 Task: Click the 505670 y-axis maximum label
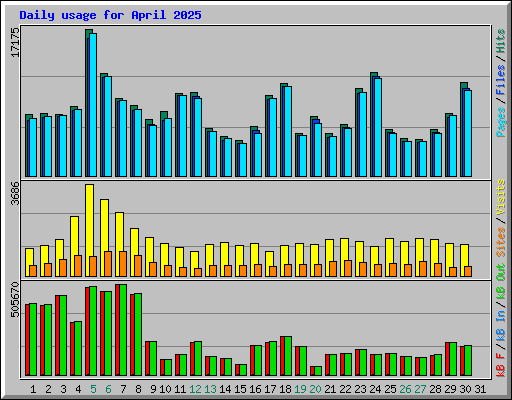15,300
